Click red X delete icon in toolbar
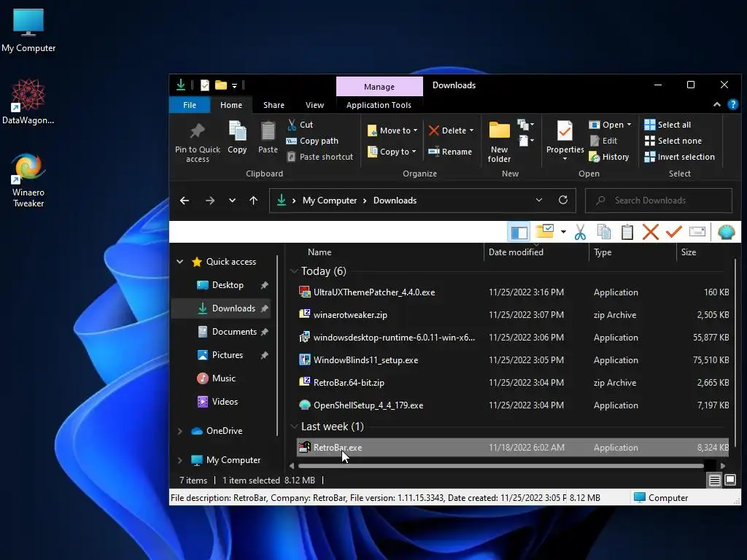This screenshot has height=560, width=747. [650, 233]
